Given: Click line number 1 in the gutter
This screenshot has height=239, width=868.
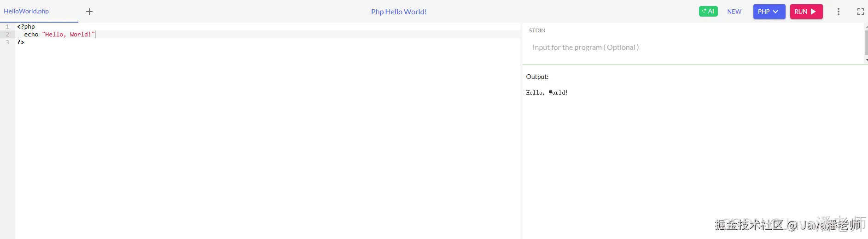Looking at the screenshot, I should (x=7, y=27).
